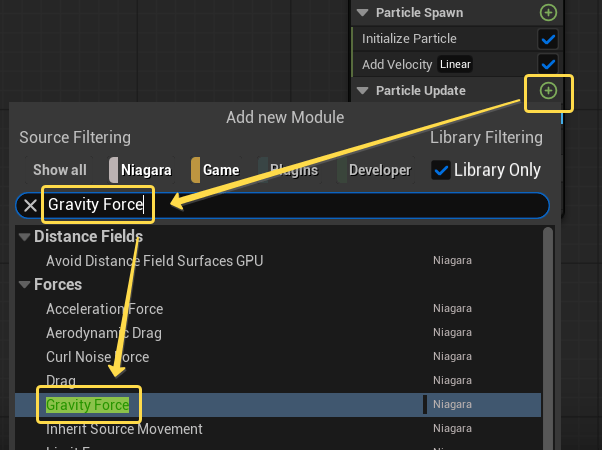Screen dimensions: 602x450
Task: Select the Inherit Source Movement module
Action: [x=278, y=429]
